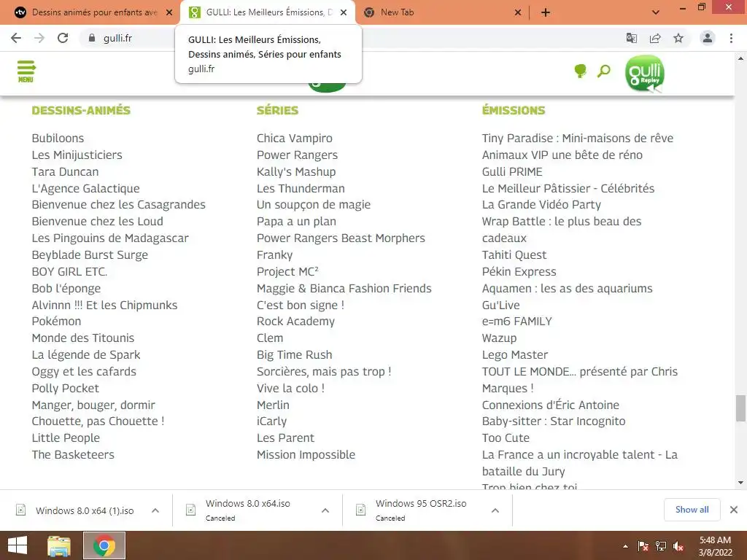Reload the gulli.fr page
The width and height of the screenshot is (747, 560).
[x=63, y=38]
